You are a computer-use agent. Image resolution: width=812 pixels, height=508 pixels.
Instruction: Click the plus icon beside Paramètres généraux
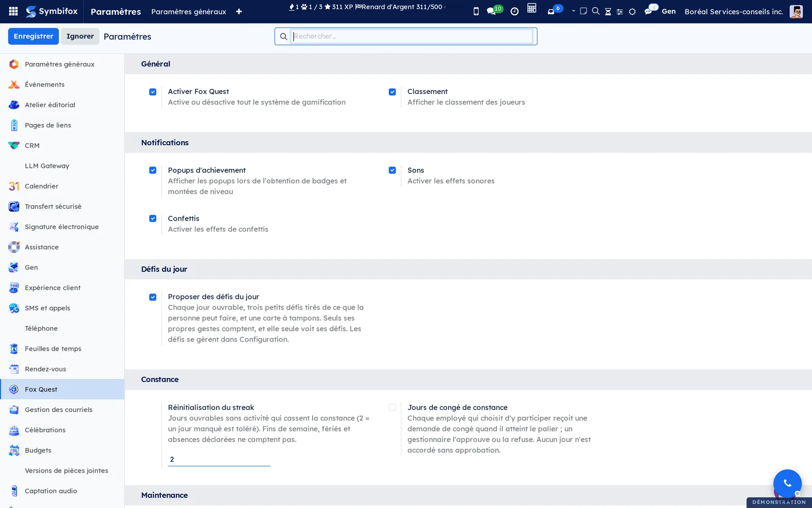239,12
